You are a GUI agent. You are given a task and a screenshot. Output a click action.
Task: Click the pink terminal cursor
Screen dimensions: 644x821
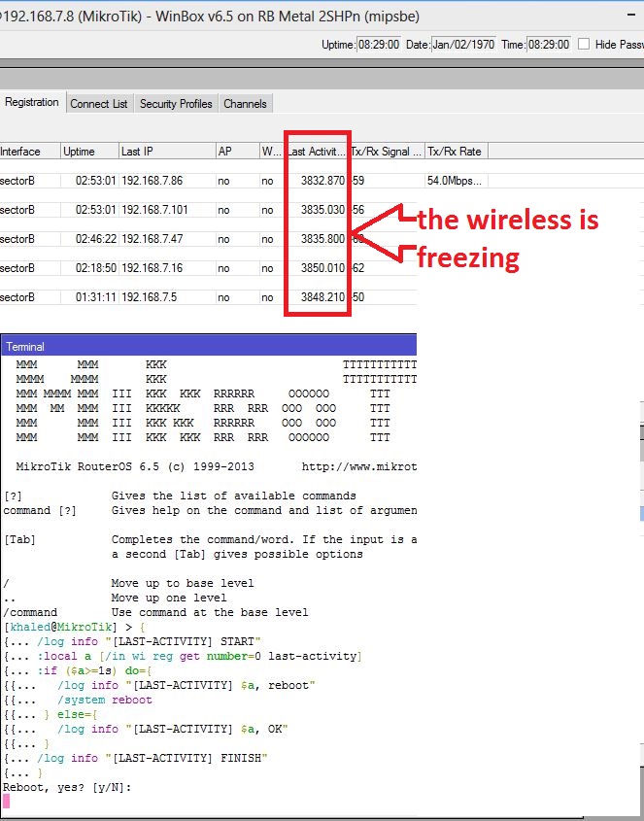click(x=6, y=802)
